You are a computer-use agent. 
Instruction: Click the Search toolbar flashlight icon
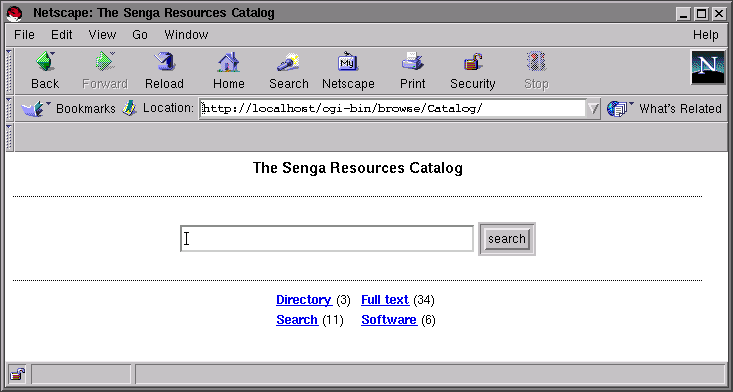288,62
